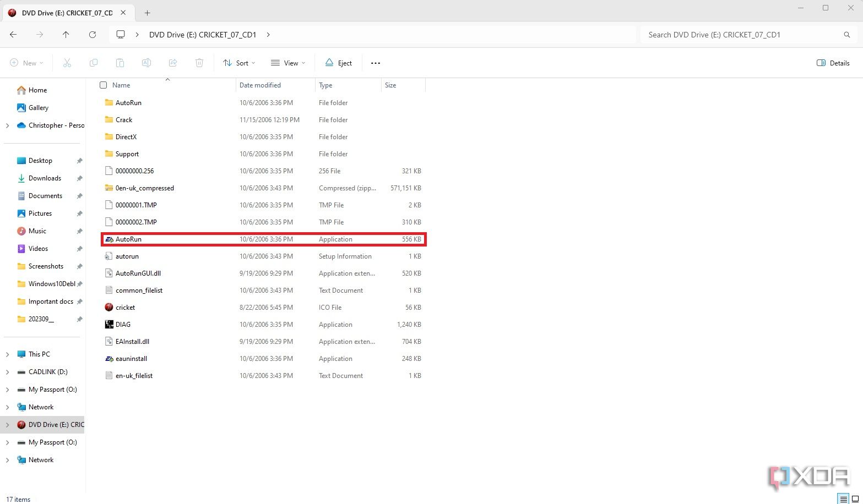
Task: Sort by Name column header
Action: pos(121,85)
